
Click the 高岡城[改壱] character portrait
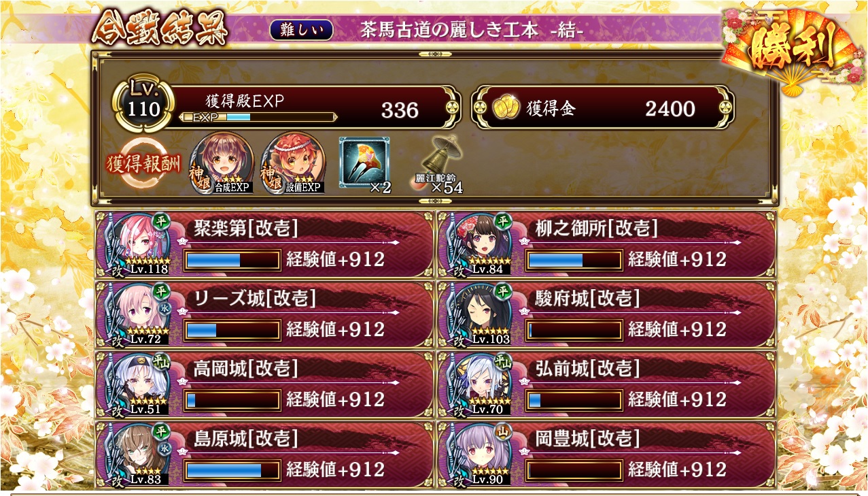(x=136, y=386)
